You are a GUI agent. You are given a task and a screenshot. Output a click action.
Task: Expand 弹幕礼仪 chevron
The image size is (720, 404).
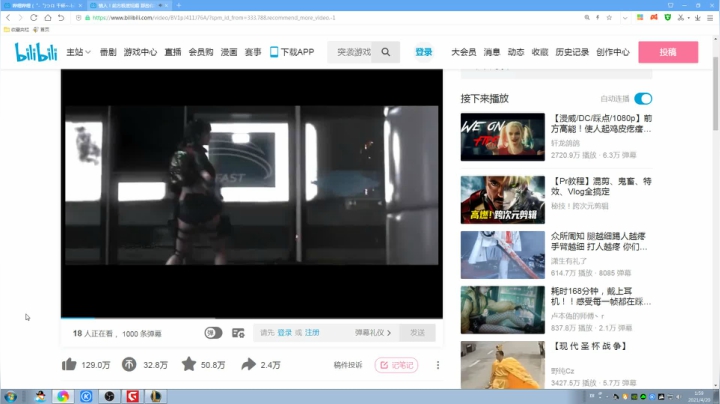[x=389, y=333]
